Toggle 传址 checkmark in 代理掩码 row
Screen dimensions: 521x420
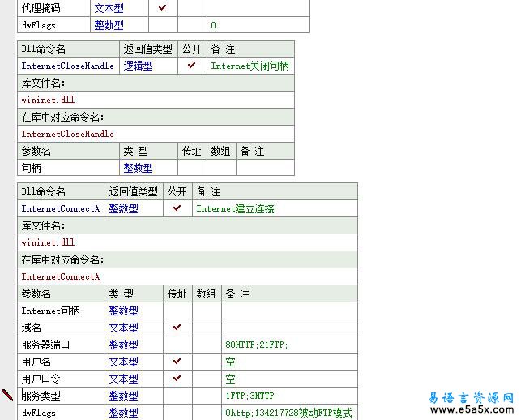(163, 7)
